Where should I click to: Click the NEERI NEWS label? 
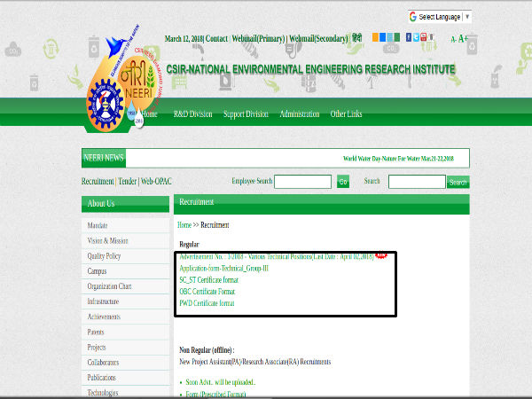pos(104,158)
